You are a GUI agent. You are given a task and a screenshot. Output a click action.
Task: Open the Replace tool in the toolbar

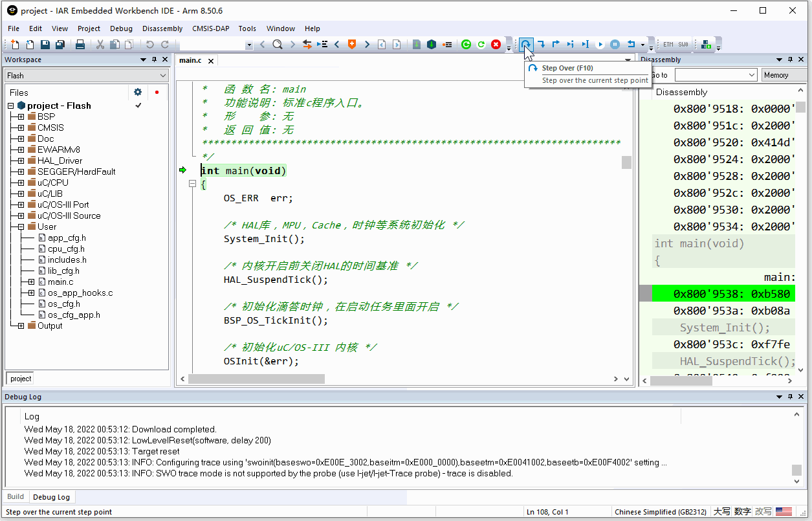click(x=307, y=45)
